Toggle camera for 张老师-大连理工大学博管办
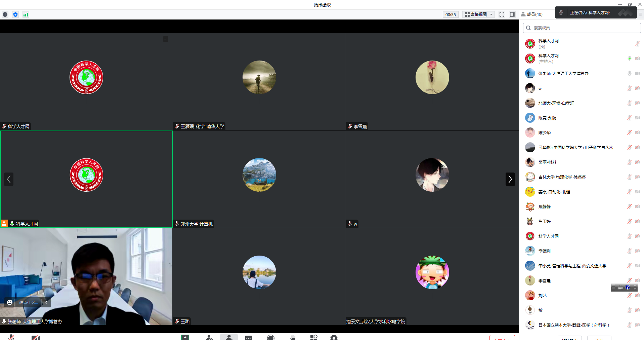Screen dimensions: 644x340 [638, 73]
